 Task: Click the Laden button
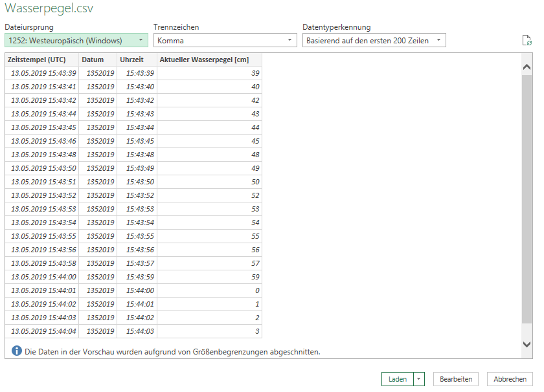[x=397, y=379]
